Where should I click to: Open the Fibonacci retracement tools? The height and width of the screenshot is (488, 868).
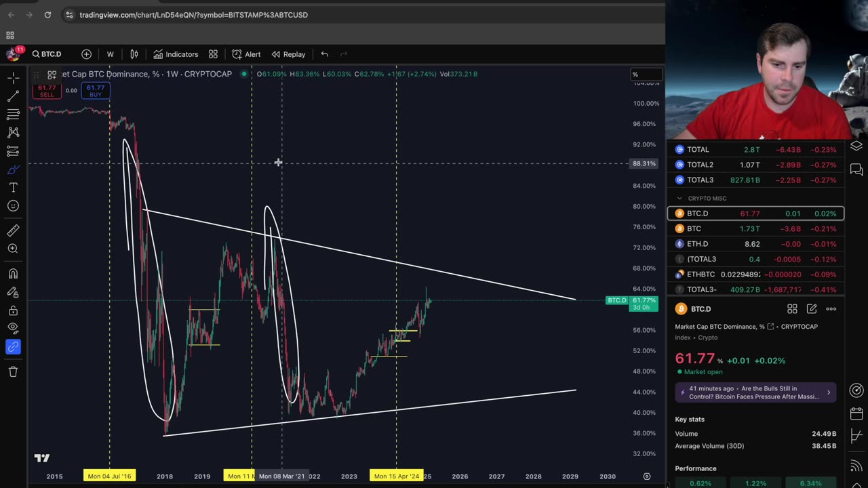click(13, 115)
